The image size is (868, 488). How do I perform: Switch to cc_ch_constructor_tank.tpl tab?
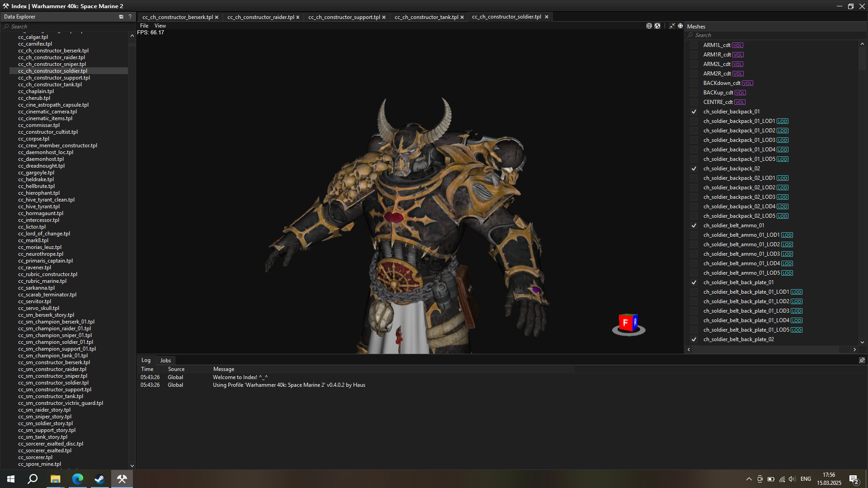pos(426,17)
